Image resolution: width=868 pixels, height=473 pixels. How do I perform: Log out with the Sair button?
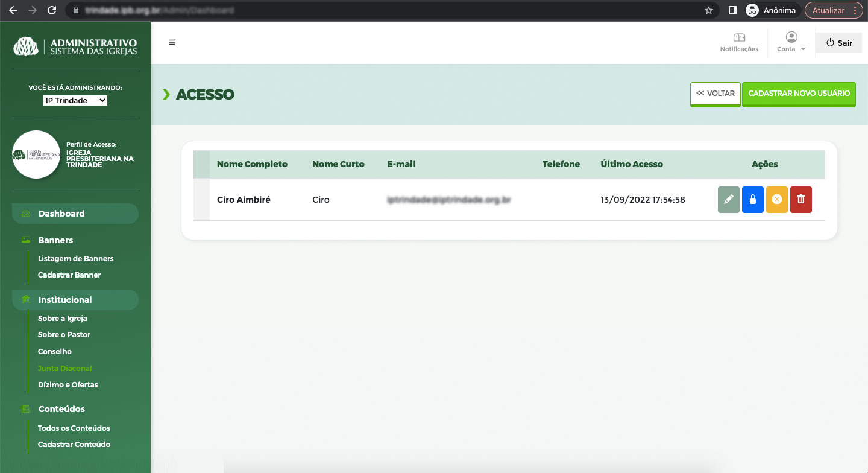point(839,43)
